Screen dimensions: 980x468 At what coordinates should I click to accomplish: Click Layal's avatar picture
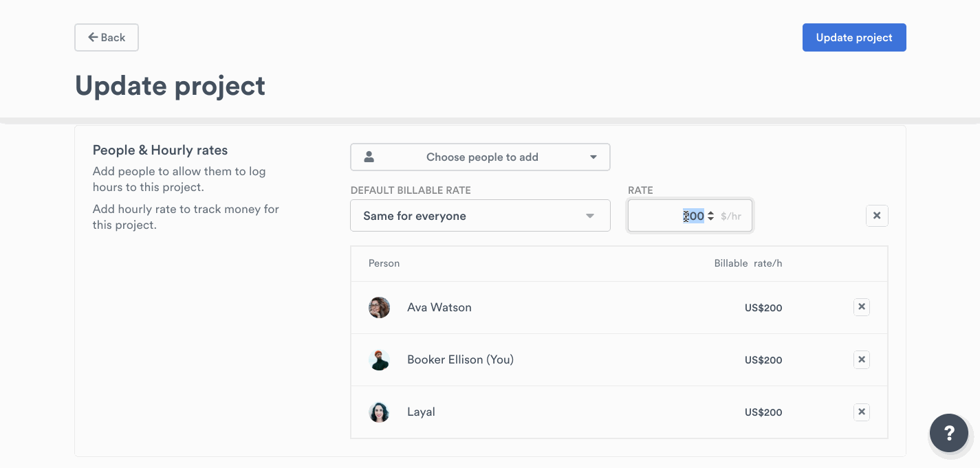click(x=379, y=412)
